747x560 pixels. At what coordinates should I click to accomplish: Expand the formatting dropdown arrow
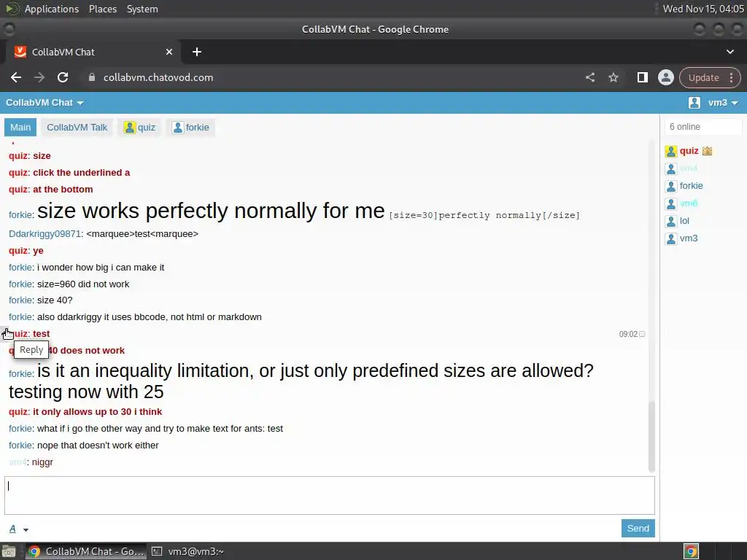(26, 529)
